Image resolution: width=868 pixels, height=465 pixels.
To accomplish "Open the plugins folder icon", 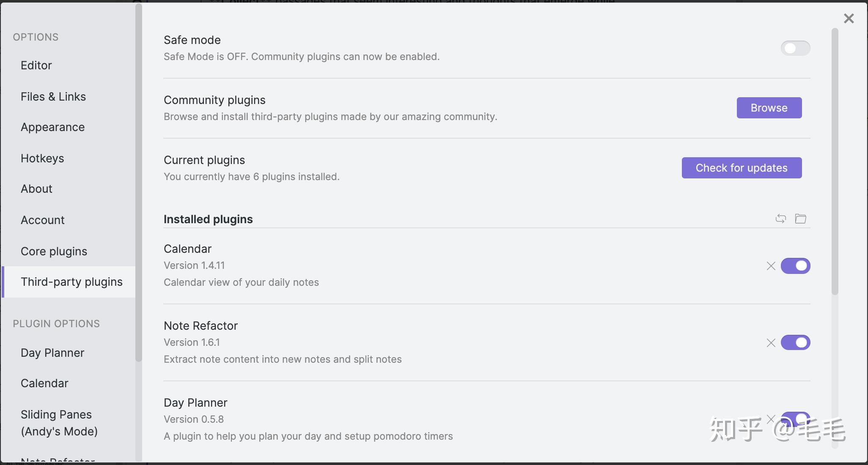I will click(800, 219).
